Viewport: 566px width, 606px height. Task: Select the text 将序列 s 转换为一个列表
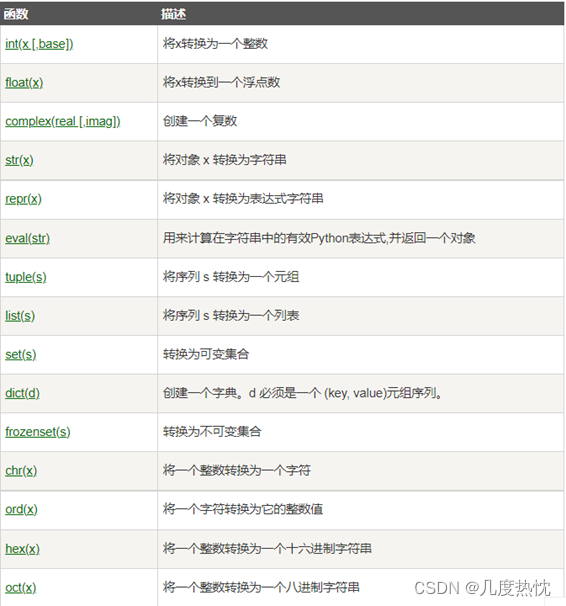pos(231,315)
